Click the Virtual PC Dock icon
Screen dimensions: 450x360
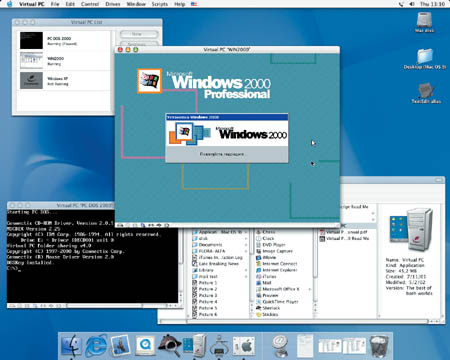click(x=194, y=345)
